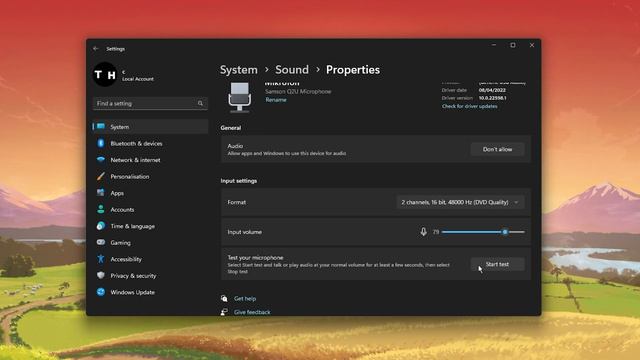Go to System in breadcrumb

(x=239, y=70)
